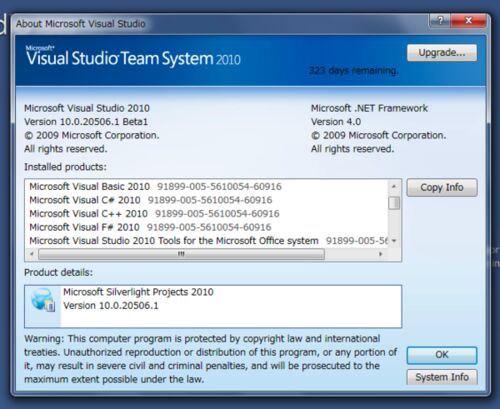Click the Upgrade... button
The image size is (500, 409).
tap(442, 53)
